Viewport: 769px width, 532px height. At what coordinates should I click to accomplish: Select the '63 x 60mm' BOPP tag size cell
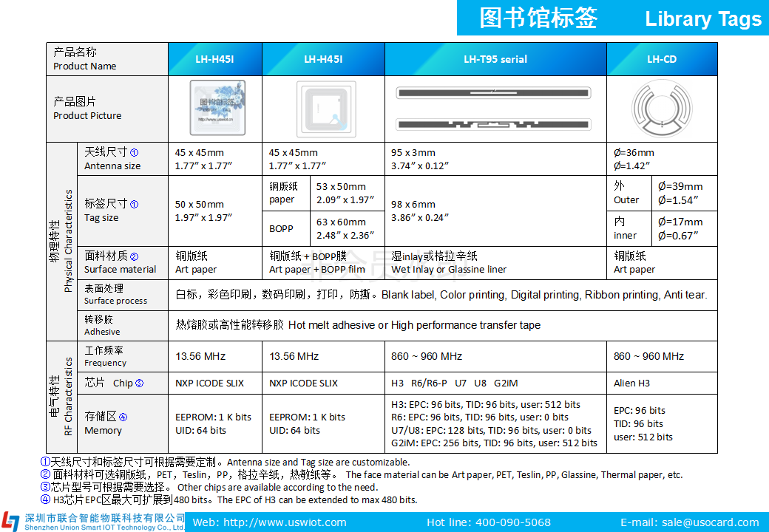tap(348, 229)
